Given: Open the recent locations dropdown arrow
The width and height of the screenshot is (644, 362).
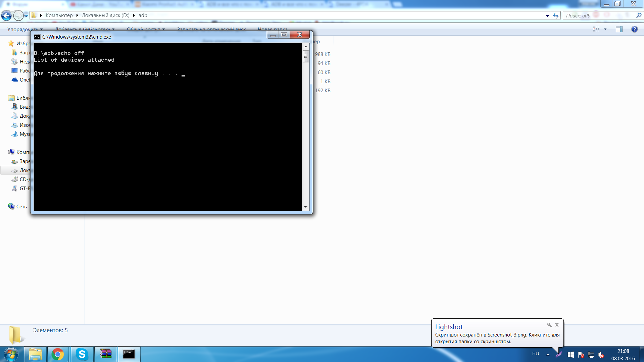Looking at the screenshot, I should tap(26, 15).
